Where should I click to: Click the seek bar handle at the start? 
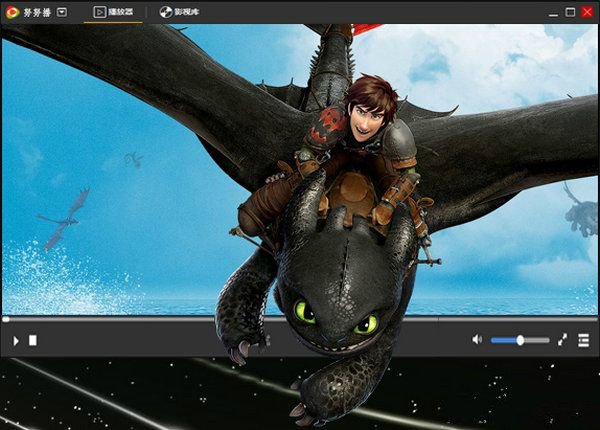pyautogui.click(x=6, y=320)
